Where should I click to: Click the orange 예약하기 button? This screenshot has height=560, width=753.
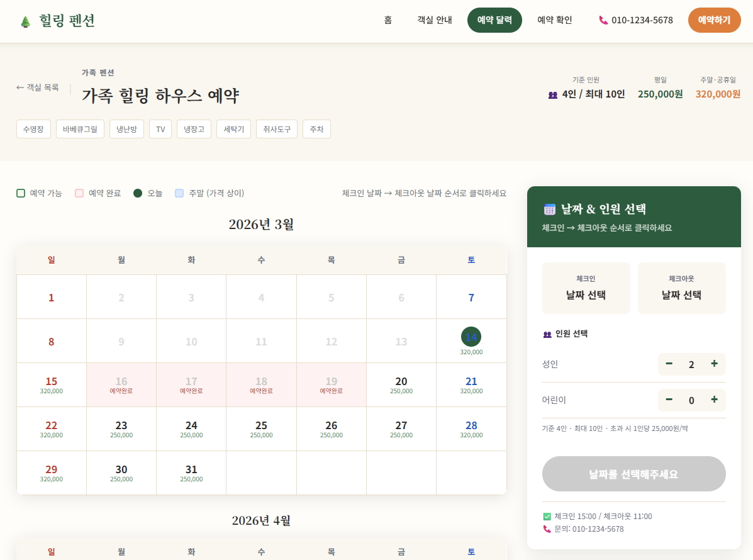714,20
